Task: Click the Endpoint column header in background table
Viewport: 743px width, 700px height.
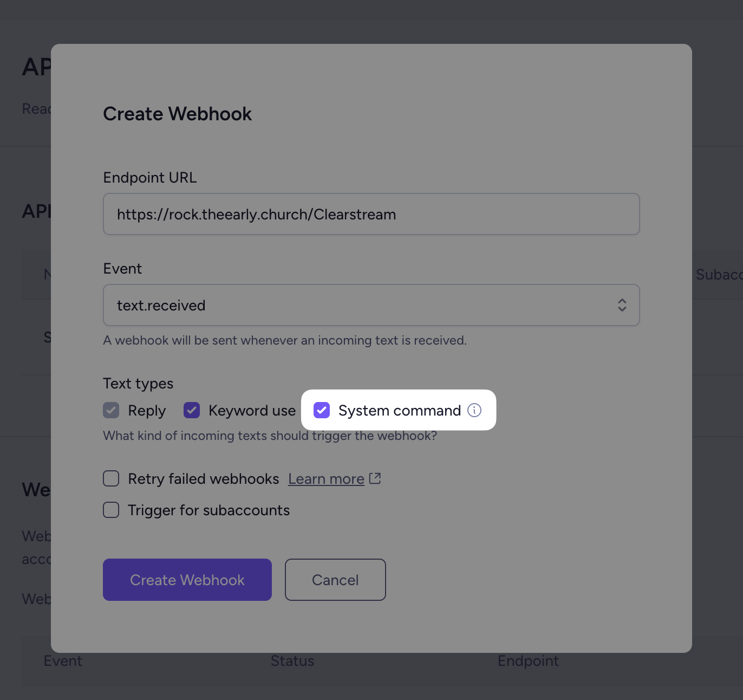Action: [x=528, y=661]
